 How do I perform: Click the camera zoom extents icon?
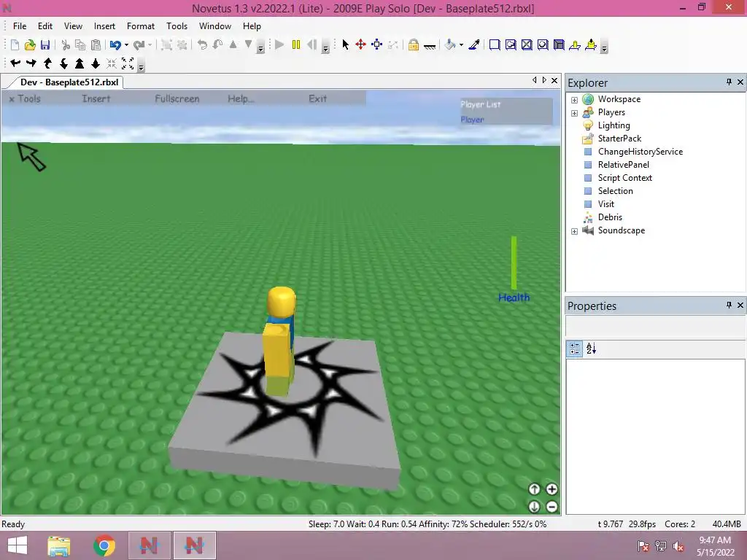click(128, 63)
